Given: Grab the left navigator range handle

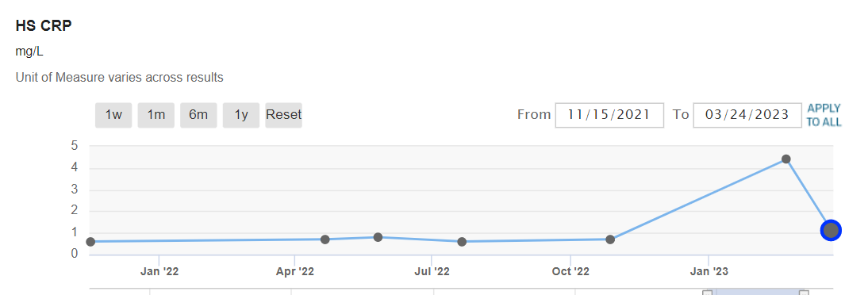Looking at the screenshot, I should point(708,293).
